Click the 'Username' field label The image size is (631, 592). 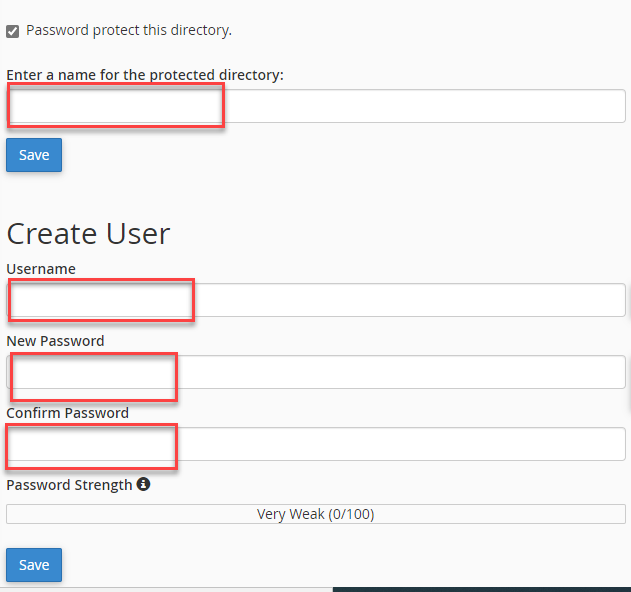[41, 269]
